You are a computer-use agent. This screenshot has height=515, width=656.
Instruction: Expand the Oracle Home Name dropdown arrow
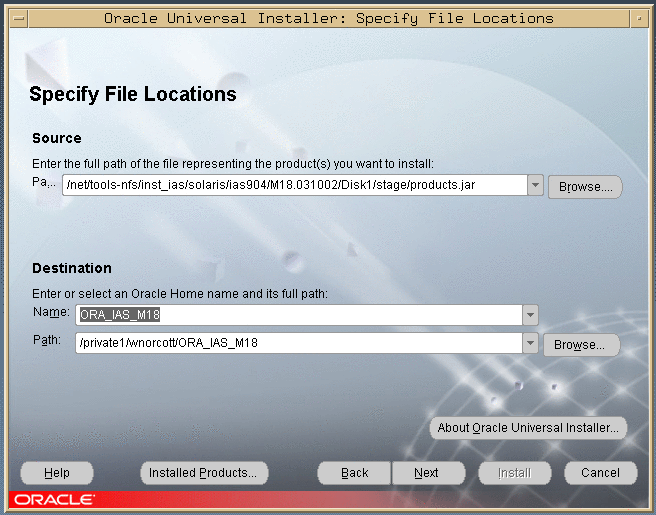530,315
